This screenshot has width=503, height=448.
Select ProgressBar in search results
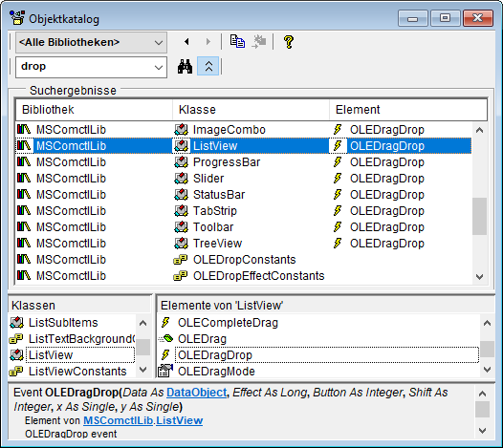click(x=244, y=162)
